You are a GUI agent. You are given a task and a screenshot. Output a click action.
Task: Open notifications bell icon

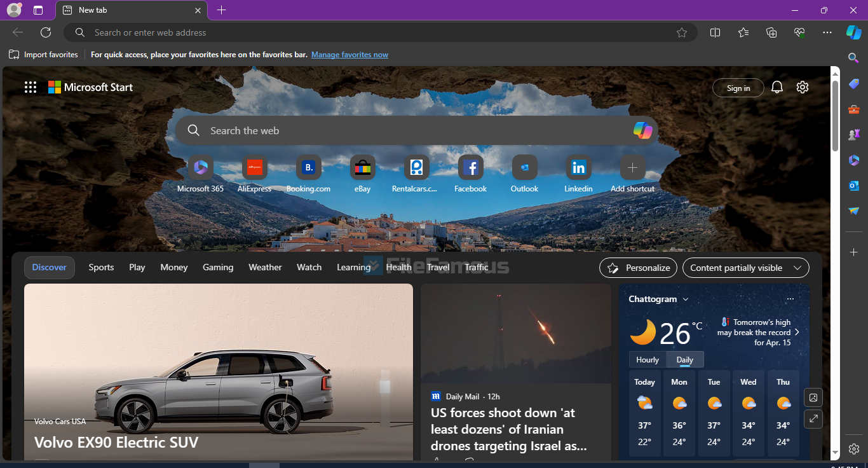pos(776,88)
